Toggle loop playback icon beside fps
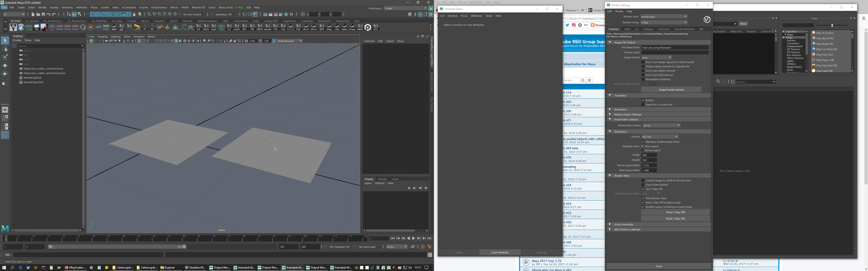 (x=413, y=247)
